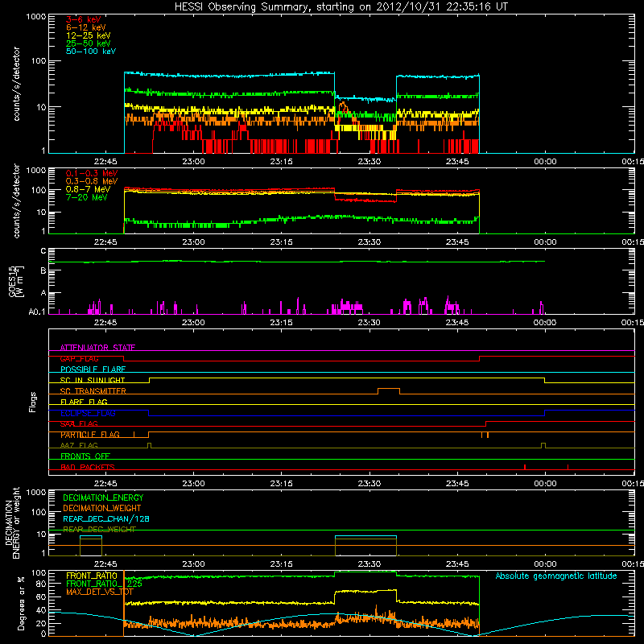Click the 100 tick on the Degrees plot axis
The image size is (644, 644).
coord(39,572)
